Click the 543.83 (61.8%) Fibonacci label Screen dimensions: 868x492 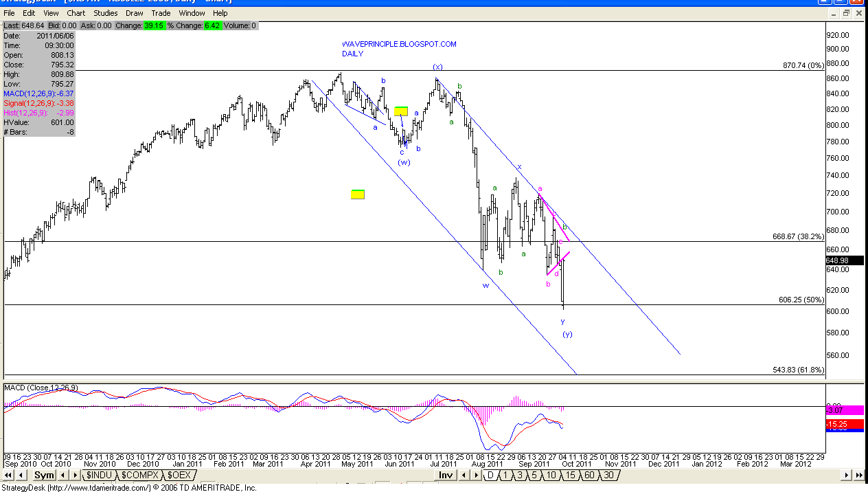[799, 370]
